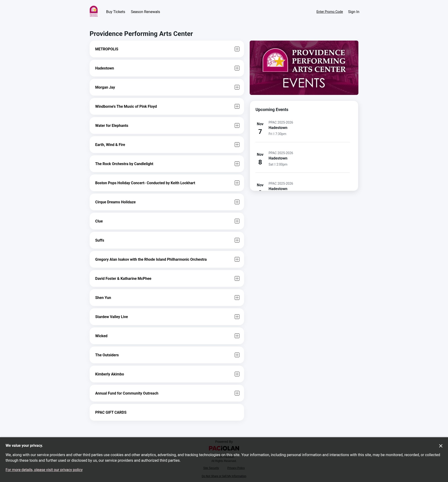Expand the Cirque Dreams Holidaze plus icon

[237, 202]
